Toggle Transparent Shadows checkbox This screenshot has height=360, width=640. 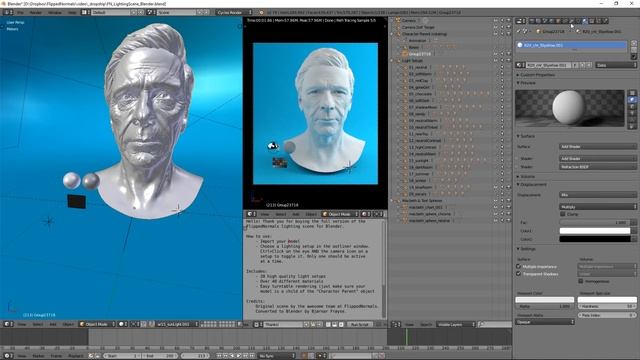click(x=518, y=274)
